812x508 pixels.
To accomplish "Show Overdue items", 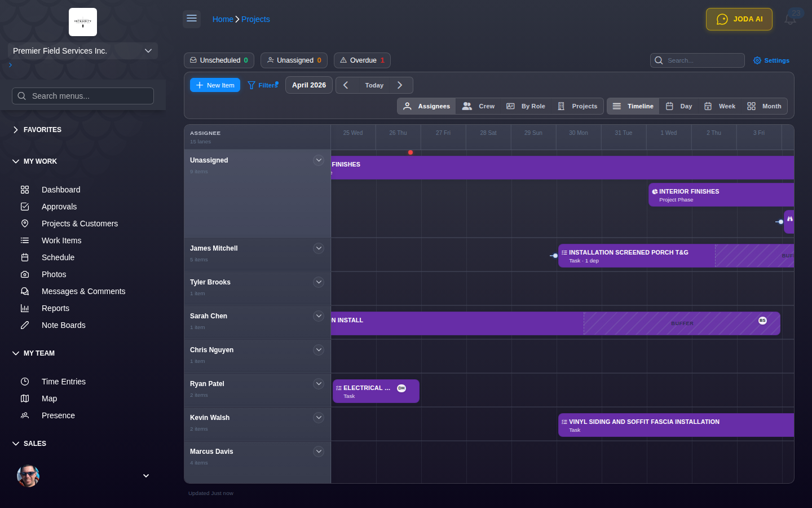I will coord(362,60).
